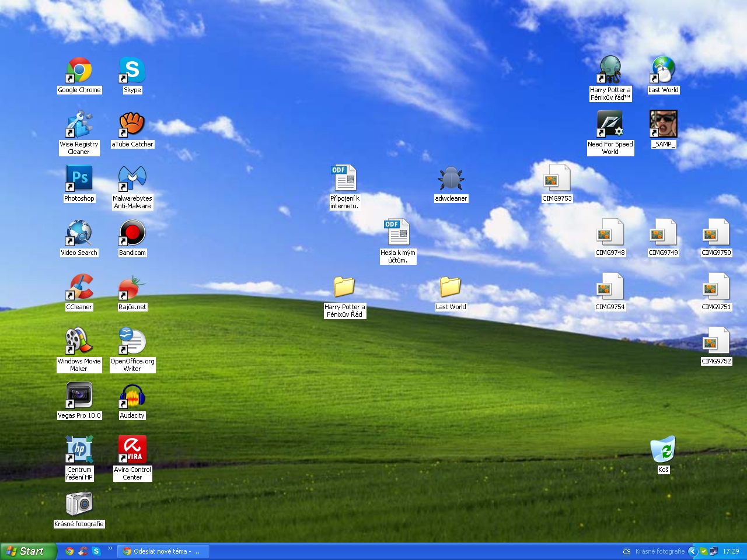This screenshot has width=747, height=560.
Task: Open the Start menu
Action: click(x=28, y=551)
